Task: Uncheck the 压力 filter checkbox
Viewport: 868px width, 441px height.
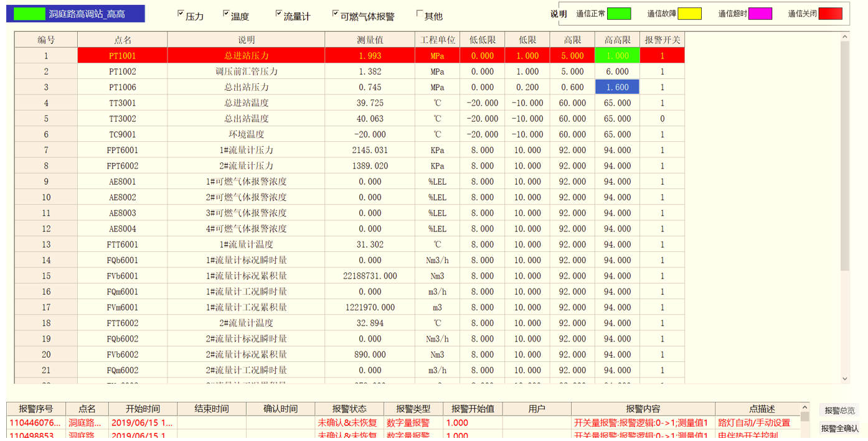Action: pos(181,14)
